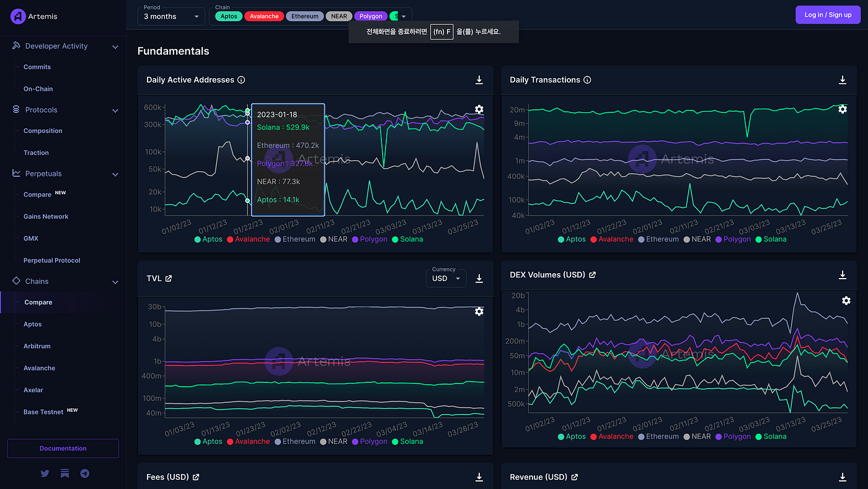Collapse the Developer Activity section
868x489 pixels.
coord(115,47)
